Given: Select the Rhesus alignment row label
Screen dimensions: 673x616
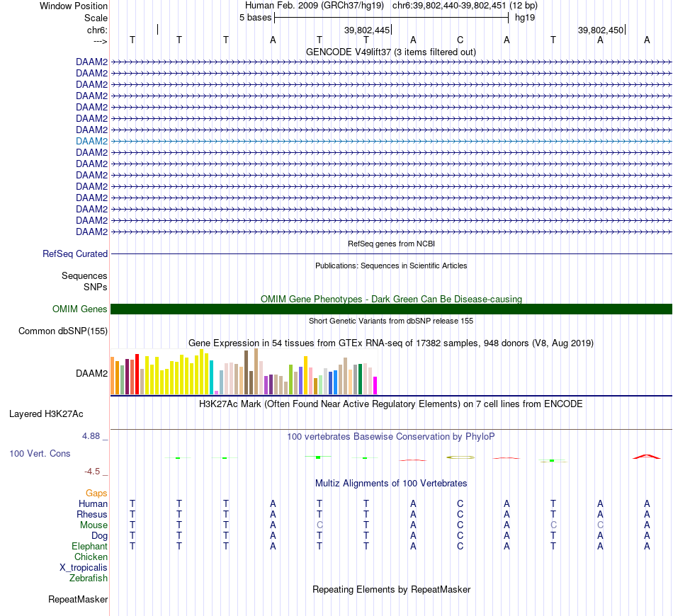Looking at the screenshot, I should pos(92,514).
